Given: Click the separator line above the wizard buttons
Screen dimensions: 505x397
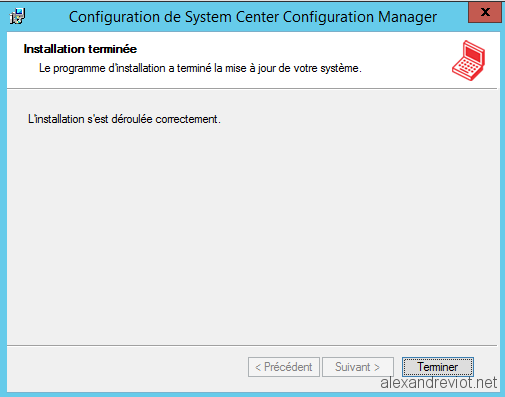Looking at the screenshot, I should [x=252, y=345].
